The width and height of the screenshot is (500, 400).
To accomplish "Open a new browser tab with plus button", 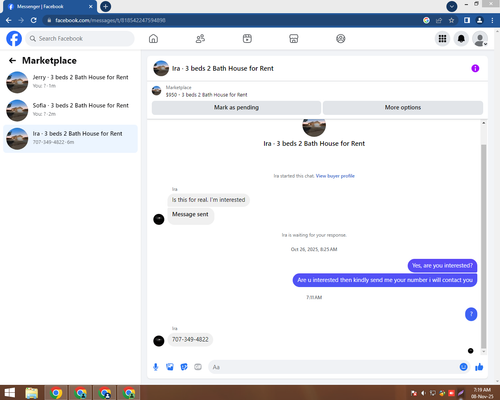I will click(105, 6).
